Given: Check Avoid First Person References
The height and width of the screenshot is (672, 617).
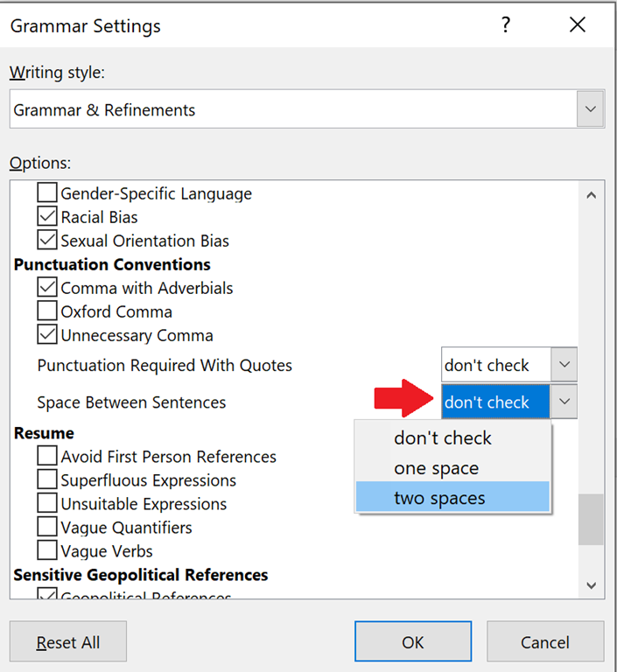Looking at the screenshot, I should 48,457.
